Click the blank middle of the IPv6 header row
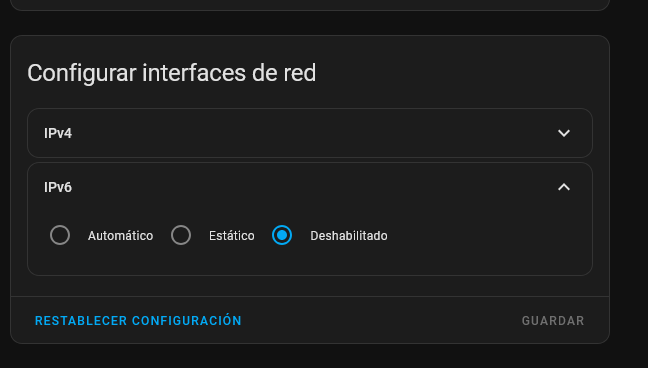The height and width of the screenshot is (368, 648). [x=314, y=187]
